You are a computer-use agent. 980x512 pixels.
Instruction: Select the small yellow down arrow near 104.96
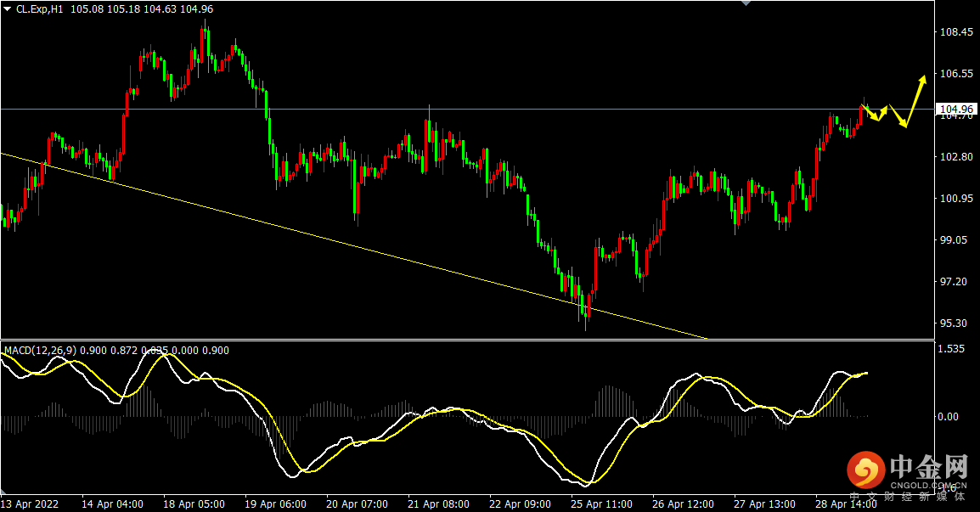coord(870,114)
